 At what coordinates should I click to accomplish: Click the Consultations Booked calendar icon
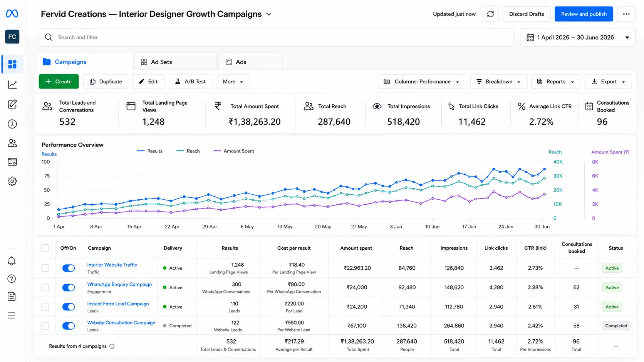click(589, 106)
